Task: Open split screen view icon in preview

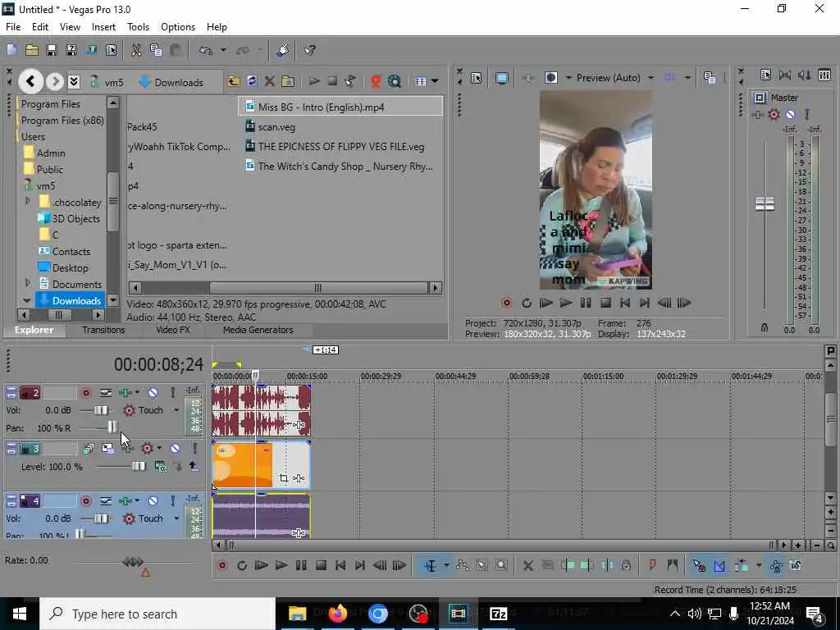Action: click(x=550, y=78)
